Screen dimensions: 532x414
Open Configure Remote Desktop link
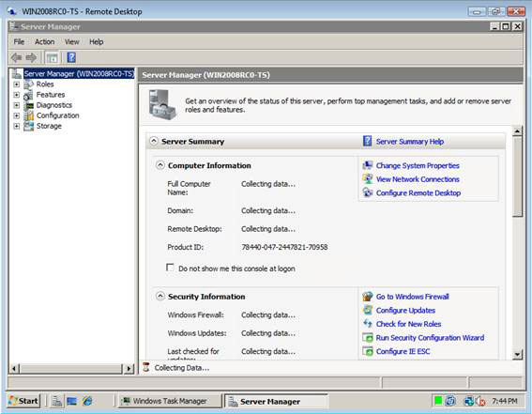tap(418, 193)
